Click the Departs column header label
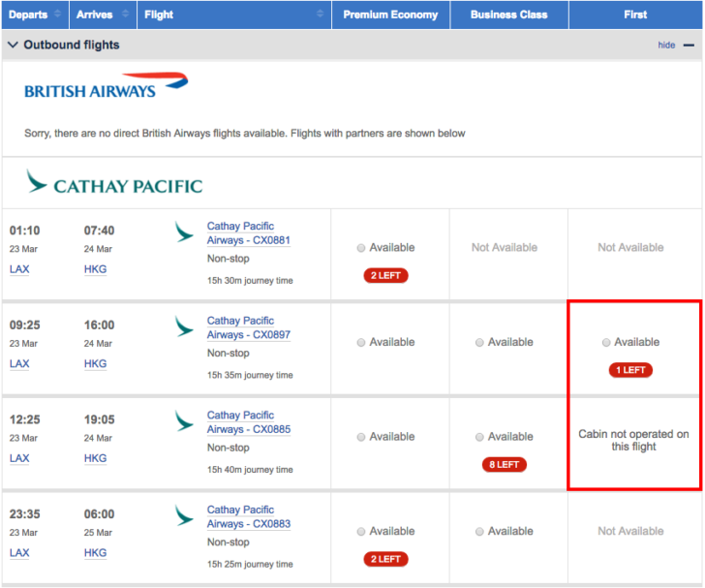The image size is (705, 588). click(28, 15)
